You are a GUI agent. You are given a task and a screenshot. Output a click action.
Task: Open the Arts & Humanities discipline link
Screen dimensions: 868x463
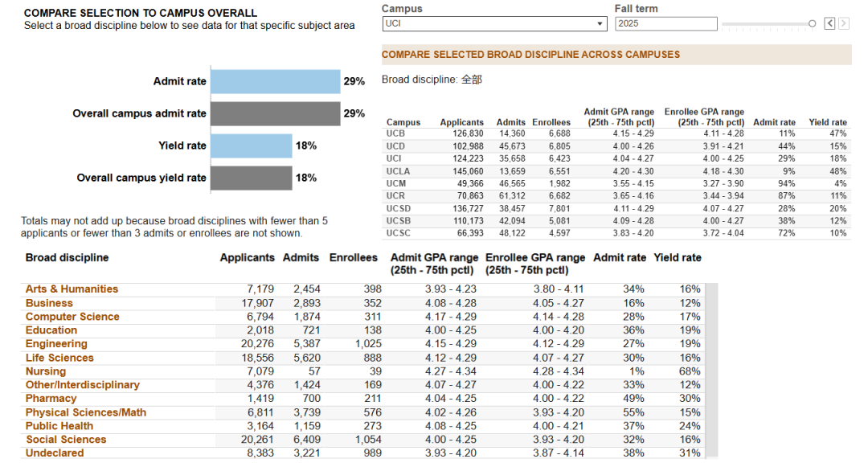72,289
